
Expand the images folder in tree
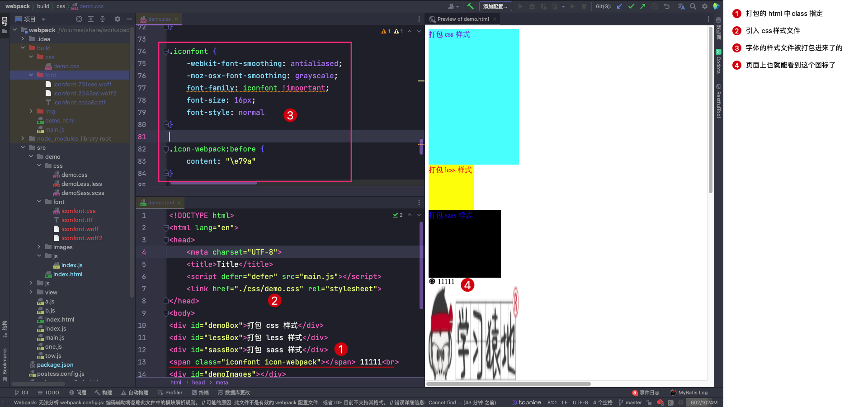point(39,247)
